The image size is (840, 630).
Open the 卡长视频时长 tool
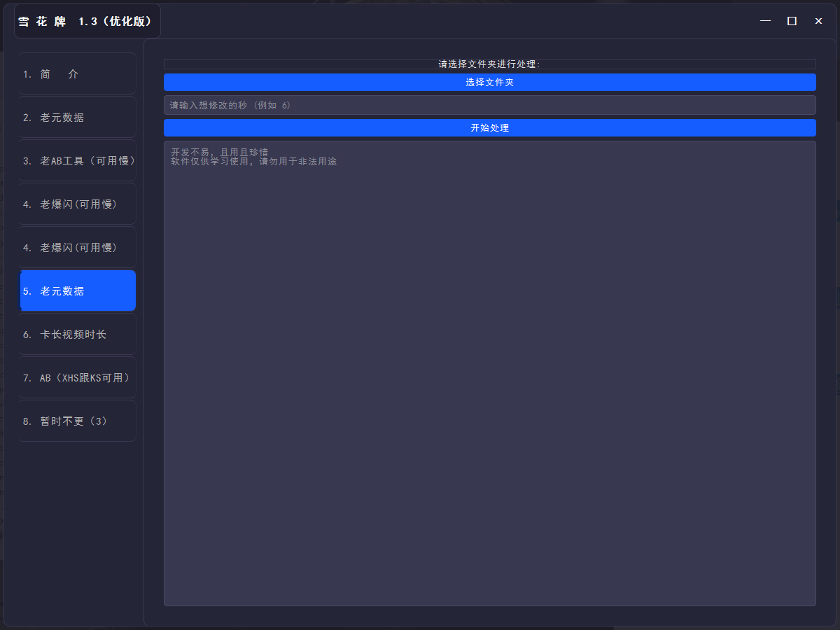click(x=77, y=334)
